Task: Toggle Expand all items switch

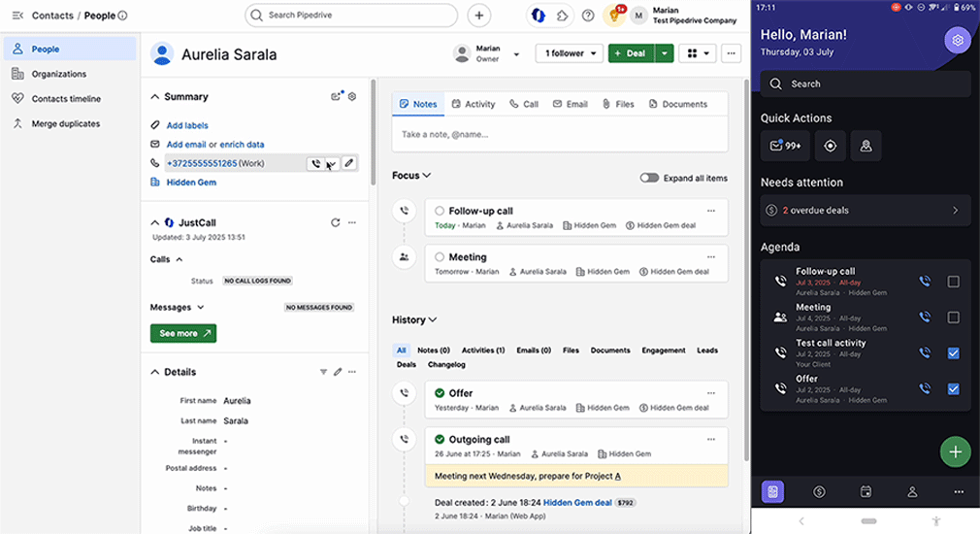Action: [649, 179]
